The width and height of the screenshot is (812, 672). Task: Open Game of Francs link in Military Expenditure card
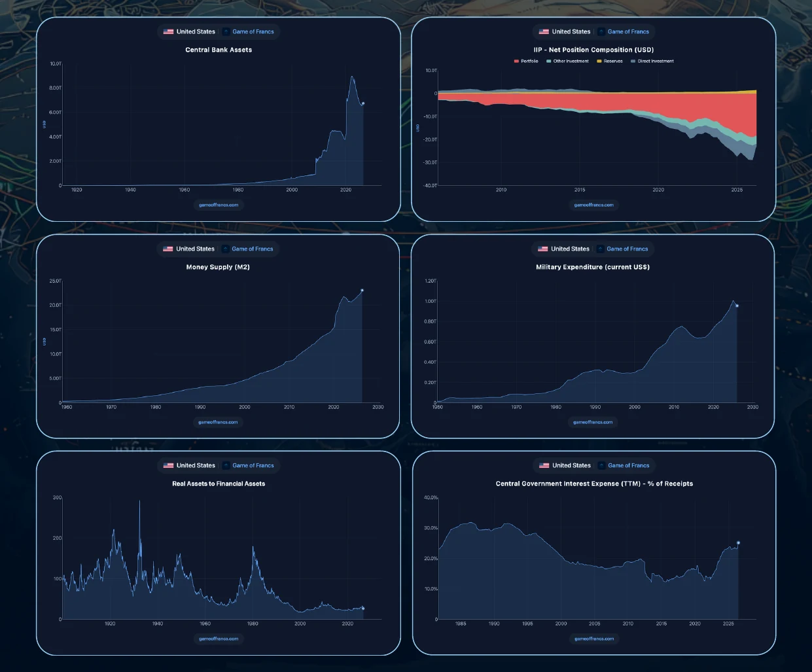click(627, 249)
